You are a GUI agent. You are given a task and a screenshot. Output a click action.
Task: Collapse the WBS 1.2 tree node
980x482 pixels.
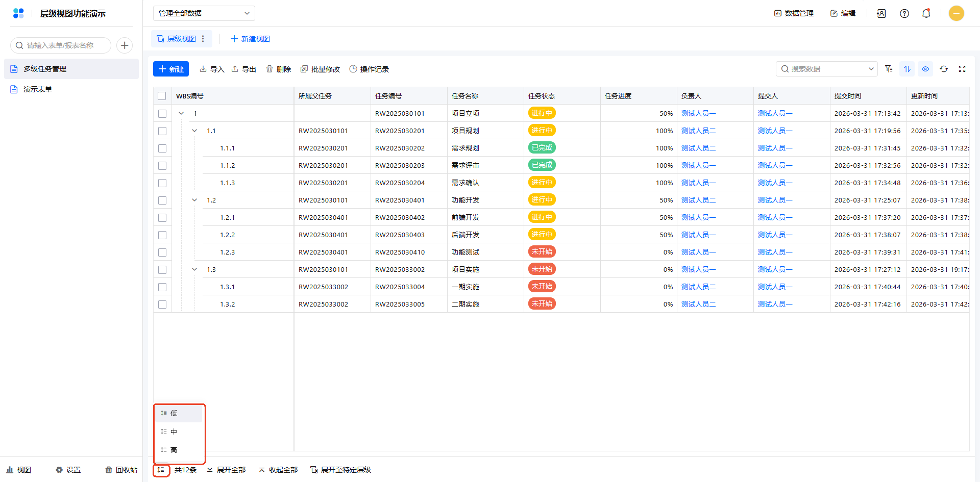tap(194, 200)
